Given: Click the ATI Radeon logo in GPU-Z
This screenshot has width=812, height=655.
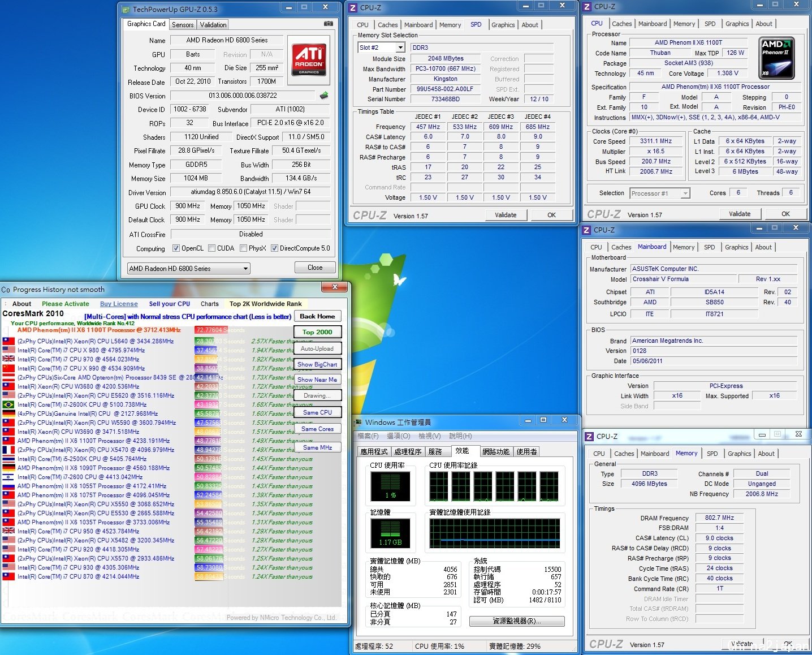Looking at the screenshot, I should click(x=309, y=59).
